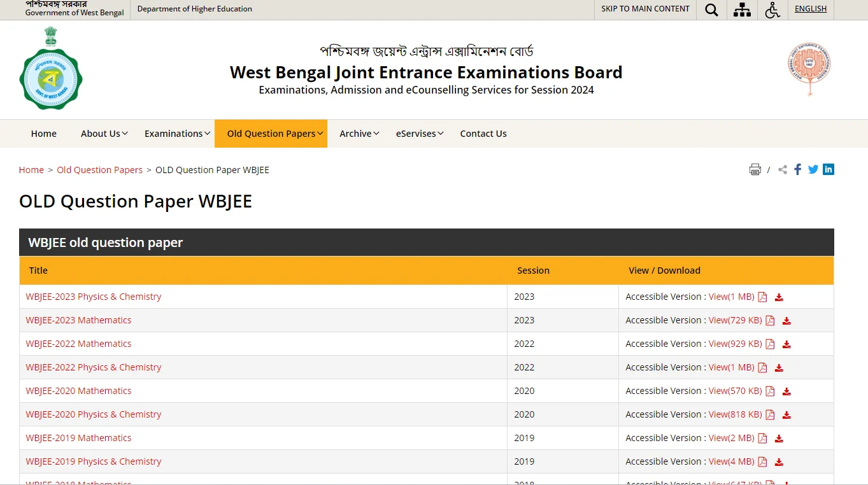Download WBJEE-2020 Physics & Chemistry paper

point(786,415)
